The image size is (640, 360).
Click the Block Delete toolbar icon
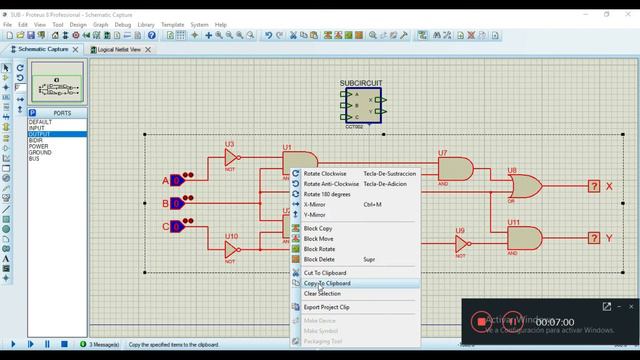(359, 36)
